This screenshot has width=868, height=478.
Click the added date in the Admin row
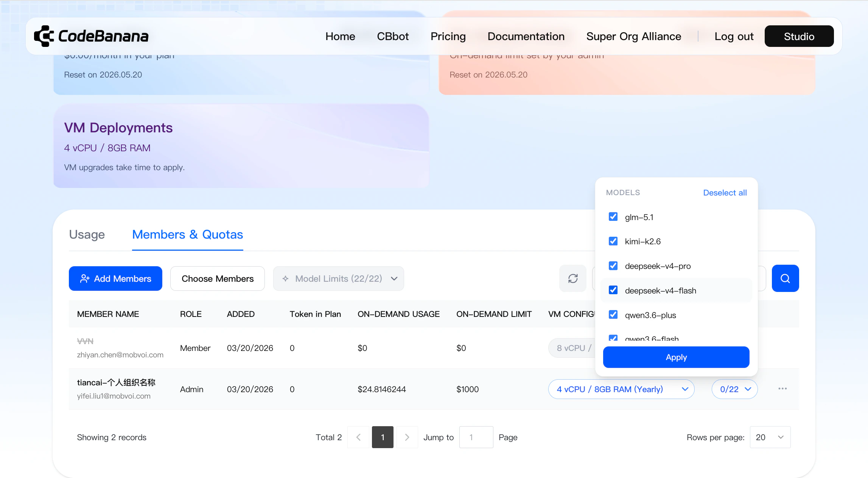tap(250, 389)
